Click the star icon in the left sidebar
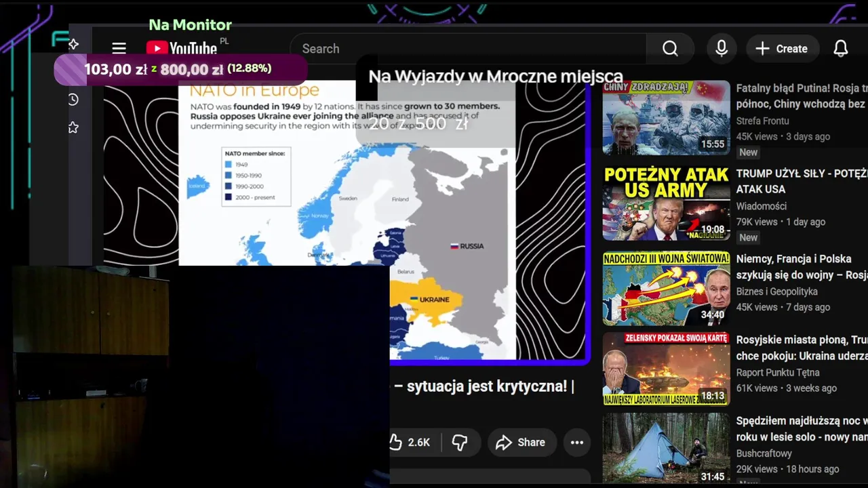Screen dimensions: 868x488 click(x=73, y=127)
